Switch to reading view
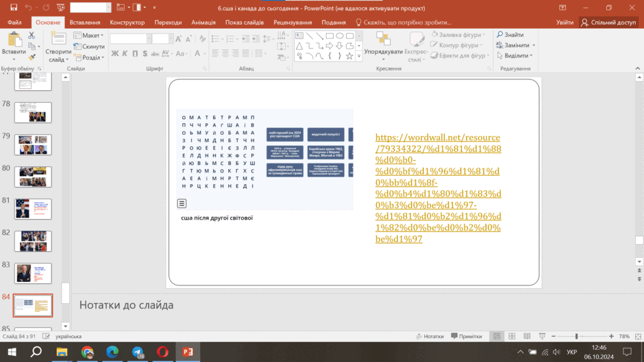 [x=527, y=336]
